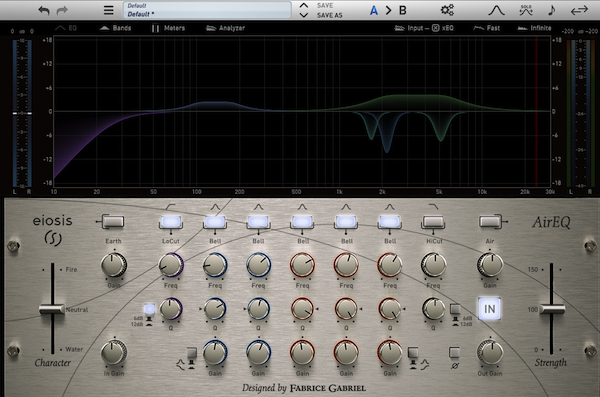The width and height of the screenshot is (600, 397).
Task: Click bell shape icon above third Bell
Action: (x=302, y=207)
